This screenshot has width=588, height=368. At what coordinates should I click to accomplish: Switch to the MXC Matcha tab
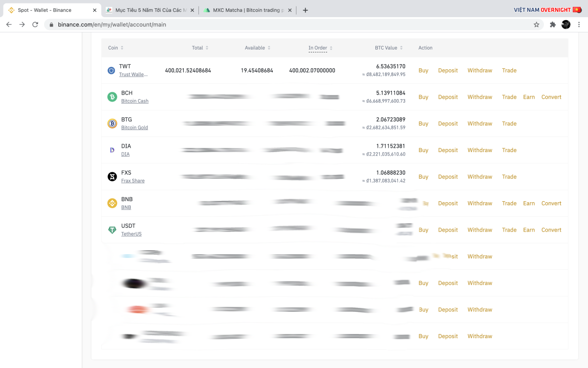click(247, 10)
